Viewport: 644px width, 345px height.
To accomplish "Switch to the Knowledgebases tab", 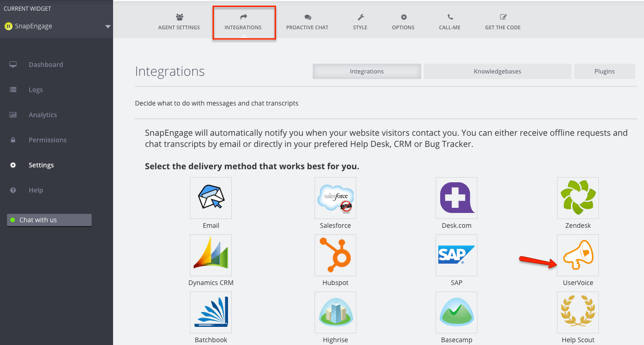I will click(x=497, y=71).
